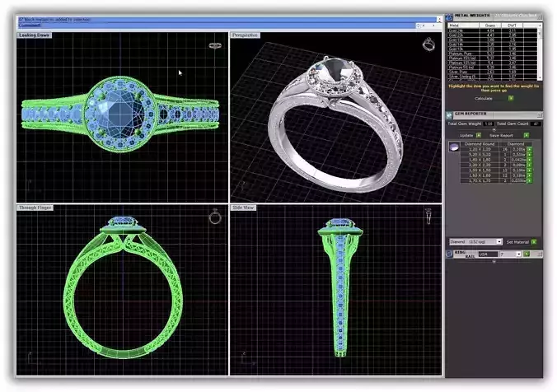Viewport: 557px width, 392px height.
Task: Click green button for 1.20 x 1.20 gem row
Action: tap(529, 149)
